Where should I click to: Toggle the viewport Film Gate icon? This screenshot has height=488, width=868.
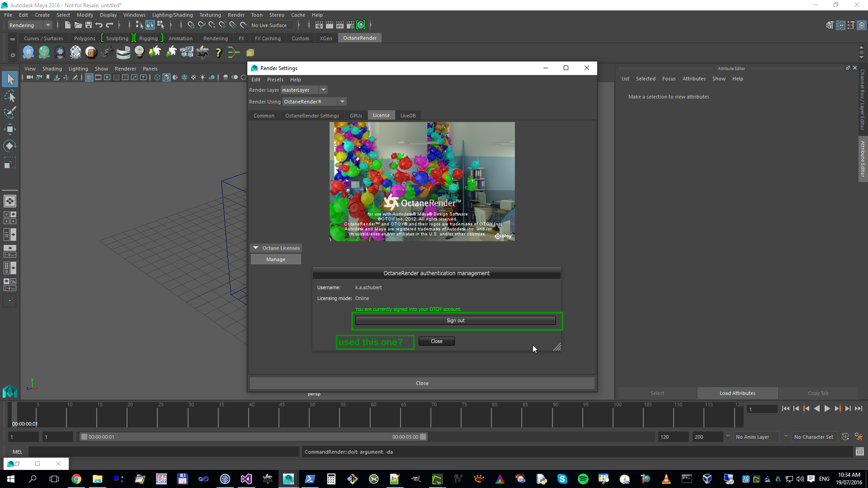[x=98, y=78]
